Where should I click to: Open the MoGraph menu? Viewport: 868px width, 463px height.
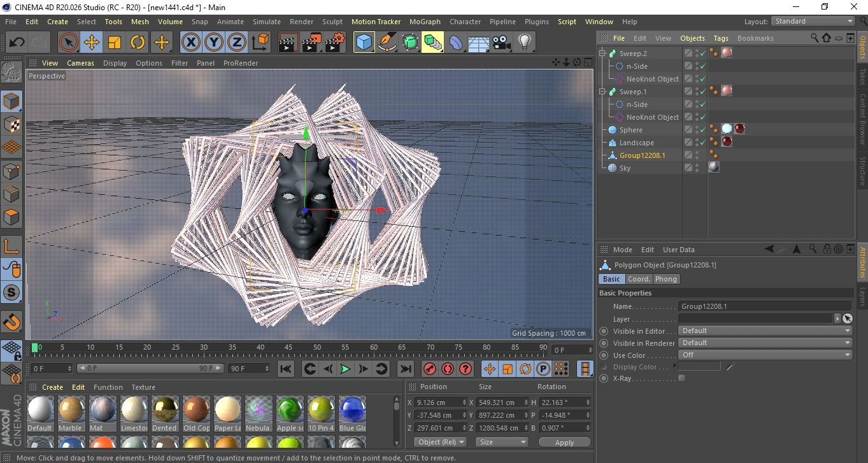point(425,22)
